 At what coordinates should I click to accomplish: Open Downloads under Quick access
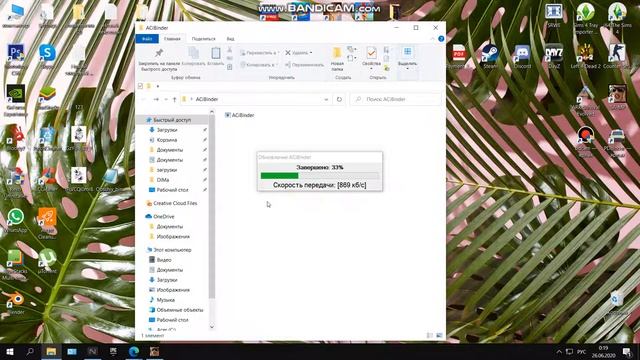(x=167, y=130)
